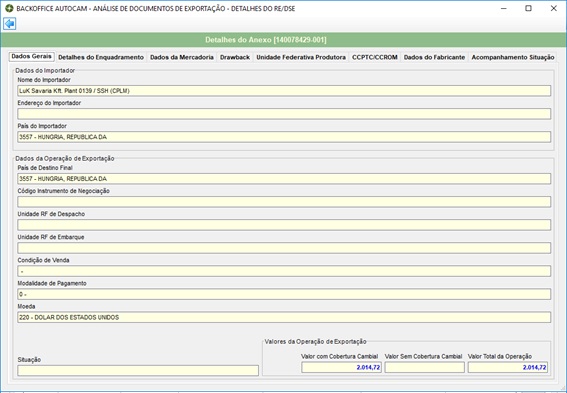Image resolution: width=567 pixels, height=393 pixels.
Task: Open the Dados da Mercadoria tab
Action: click(182, 57)
